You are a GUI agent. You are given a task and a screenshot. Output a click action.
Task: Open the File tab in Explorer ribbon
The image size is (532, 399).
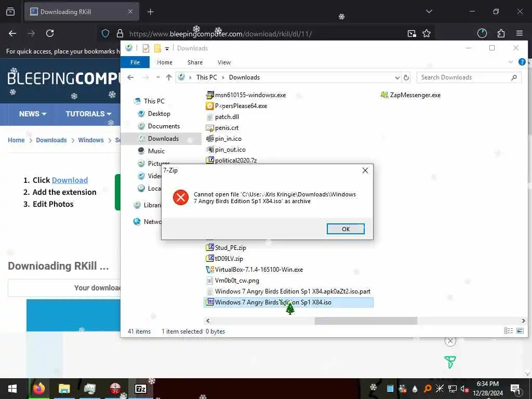[x=135, y=62]
